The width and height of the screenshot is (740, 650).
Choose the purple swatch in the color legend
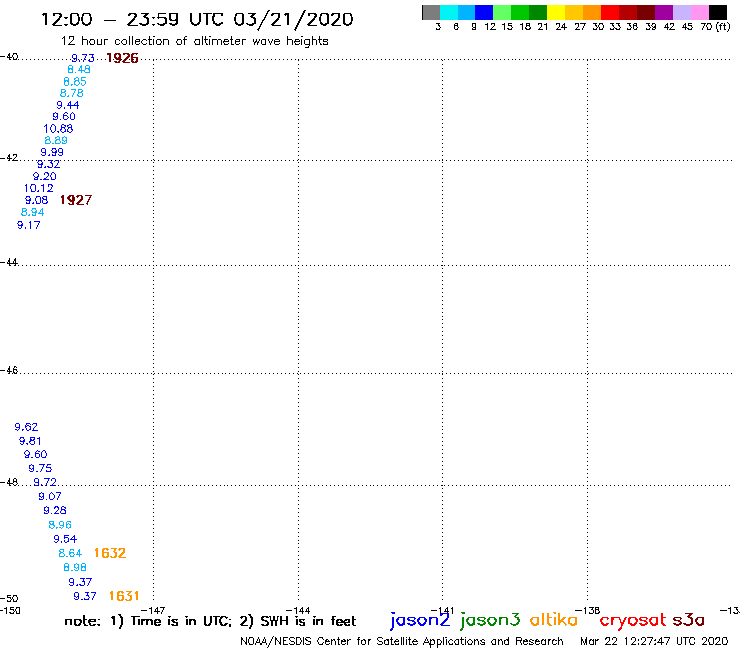click(x=664, y=12)
